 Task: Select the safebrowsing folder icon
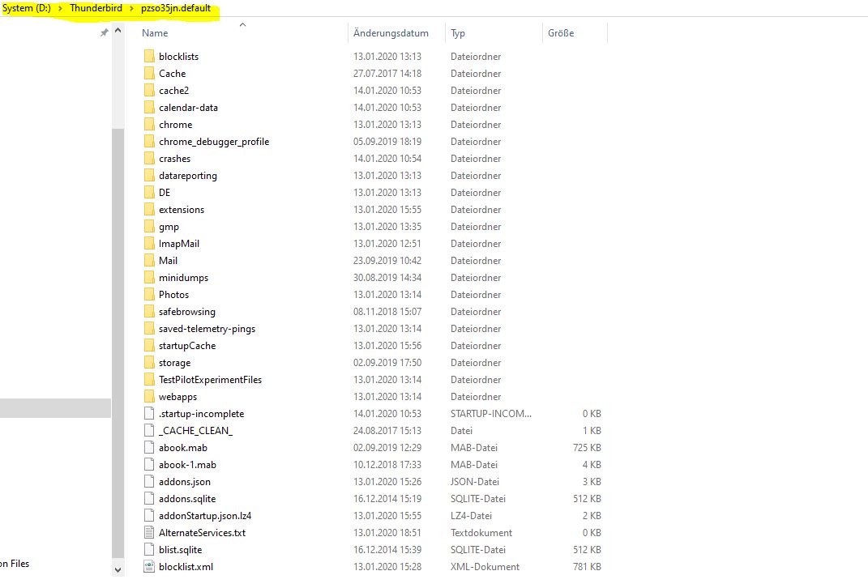[149, 312]
